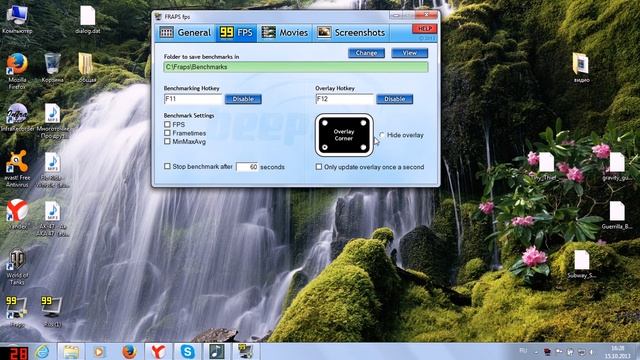
Task: Click the Benchmarking Hotkey F11 field
Action: pyautogui.click(x=193, y=99)
